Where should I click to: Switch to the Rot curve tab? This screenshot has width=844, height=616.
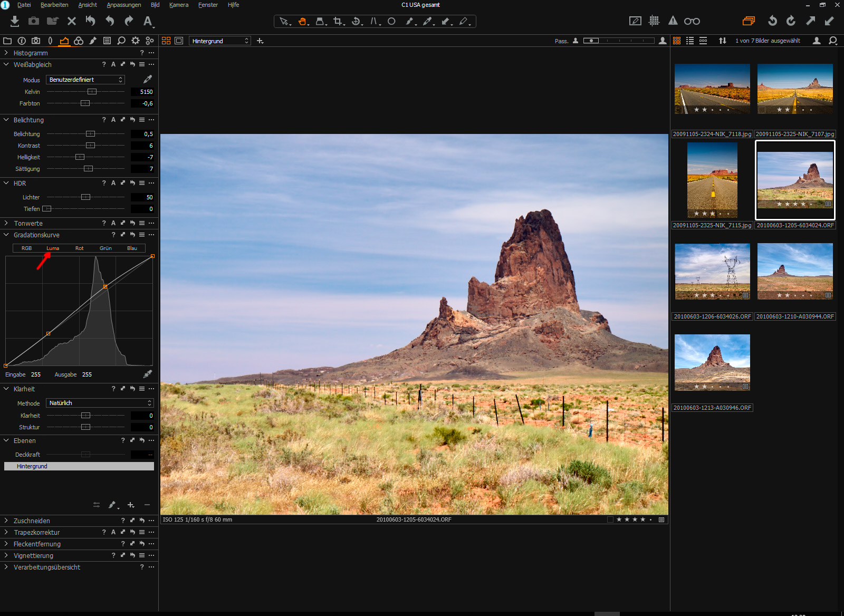[79, 248]
